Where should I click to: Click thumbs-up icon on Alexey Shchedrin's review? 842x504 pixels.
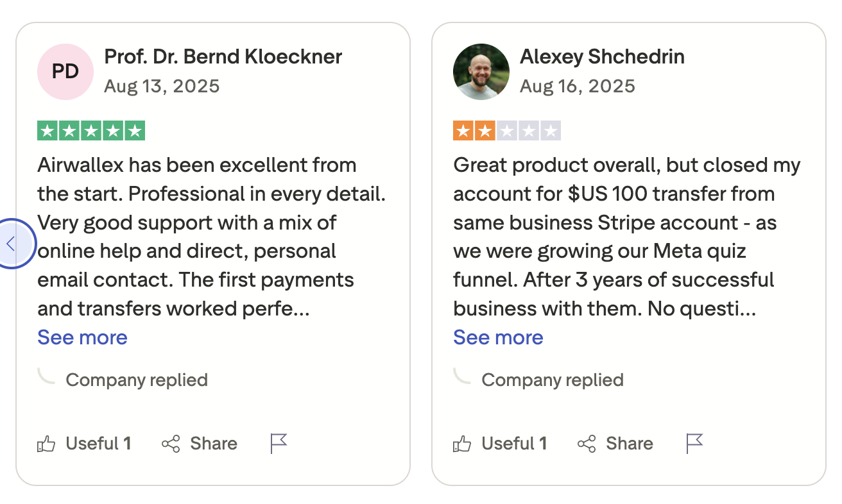(462, 444)
